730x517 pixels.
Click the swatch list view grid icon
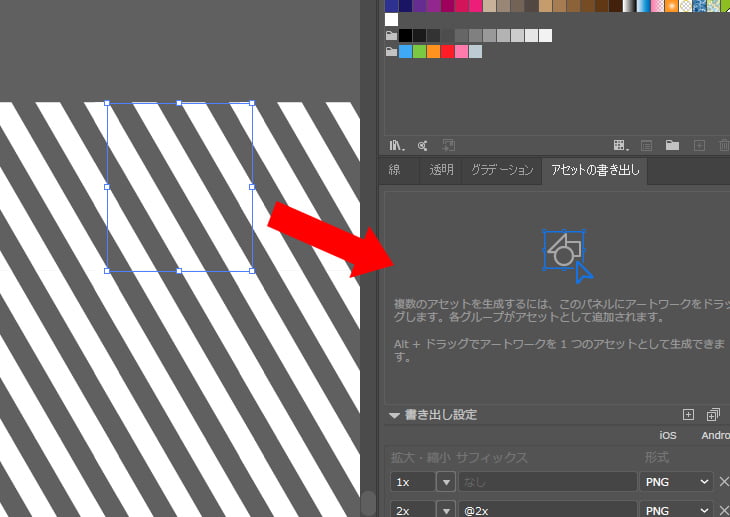pos(620,145)
